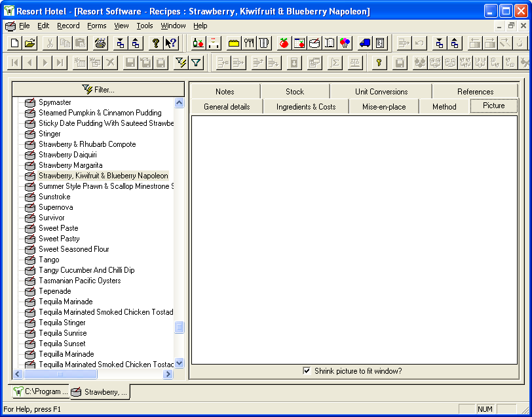Switch to the C:\Program window tab
Image resolution: width=532 pixels, height=417 pixels.
(40, 391)
